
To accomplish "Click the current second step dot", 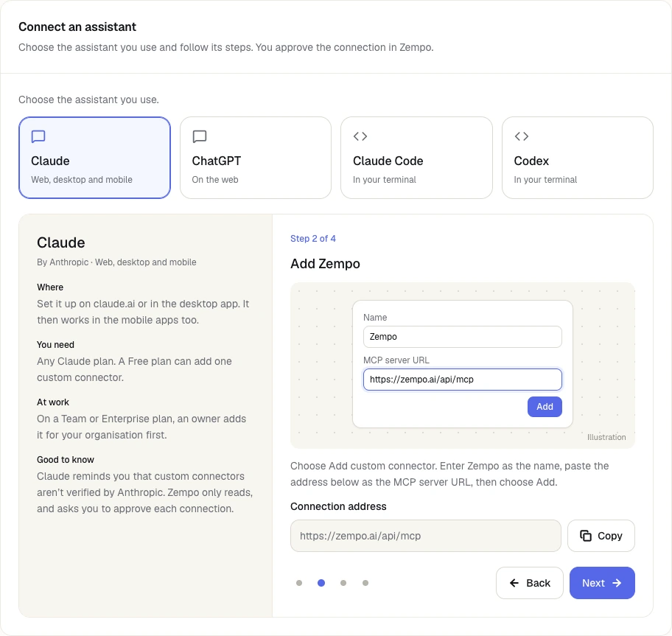I will click(321, 583).
